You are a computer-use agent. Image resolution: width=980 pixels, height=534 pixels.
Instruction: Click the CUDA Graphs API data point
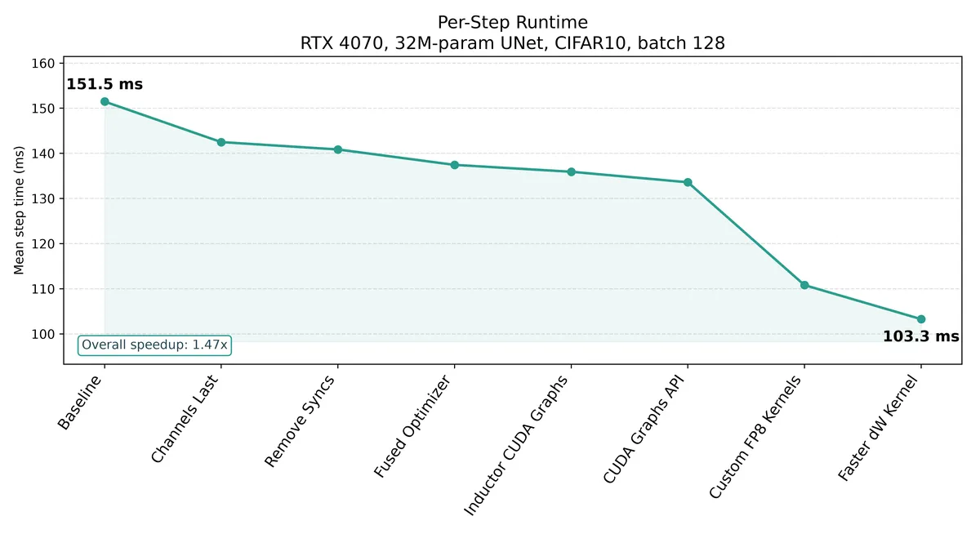(x=688, y=182)
